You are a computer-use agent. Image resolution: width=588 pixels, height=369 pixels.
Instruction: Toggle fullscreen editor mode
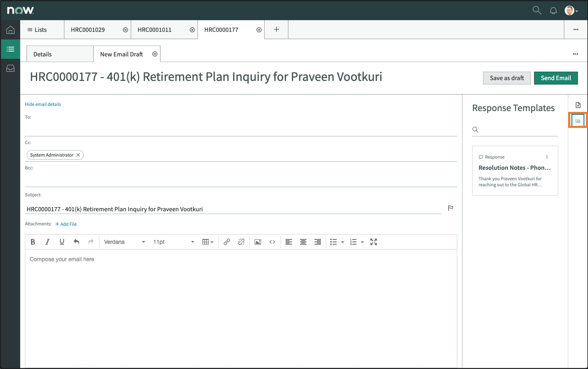373,242
